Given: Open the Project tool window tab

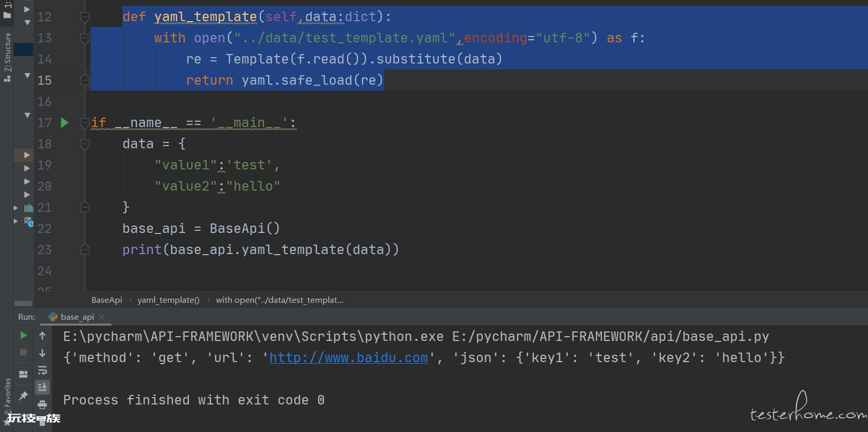Looking at the screenshot, I should pyautogui.click(x=7, y=11).
